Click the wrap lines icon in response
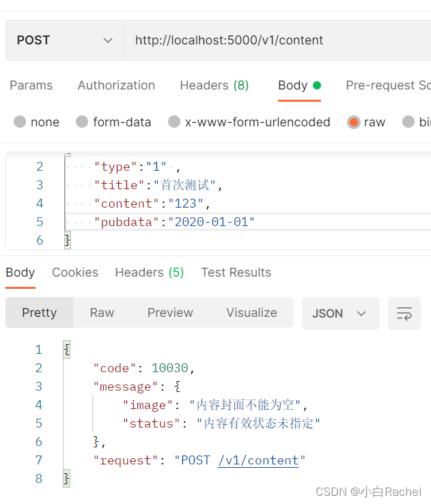 click(404, 313)
